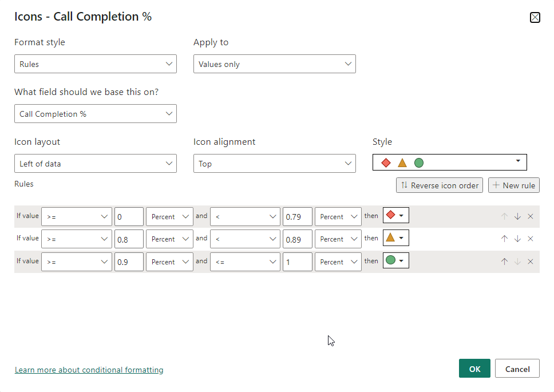The image size is (554, 392).
Task: Open the Percent dropdown after the 0.8 value
Action: tap(169, 239)
